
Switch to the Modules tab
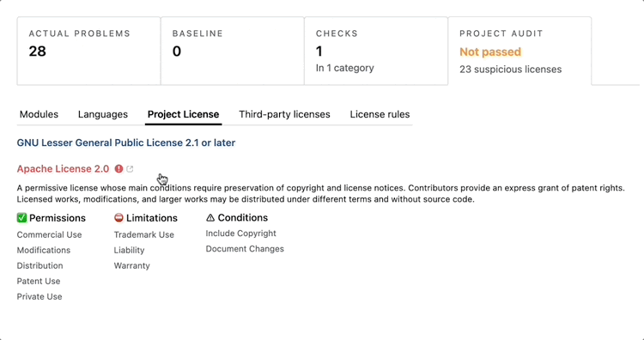click(x=39, y=114)
